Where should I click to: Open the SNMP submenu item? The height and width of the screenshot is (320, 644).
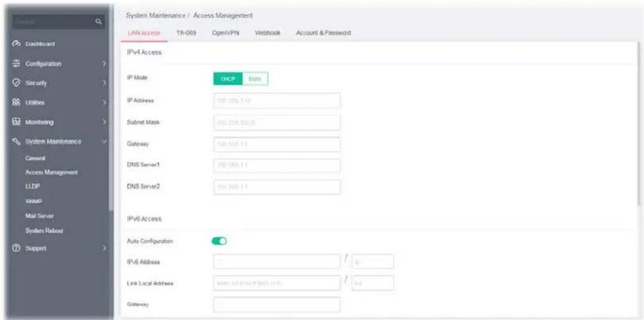32,201
